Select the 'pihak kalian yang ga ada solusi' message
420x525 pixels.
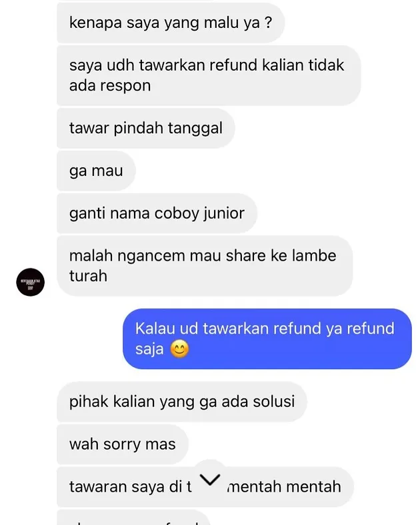pos(182,402)
